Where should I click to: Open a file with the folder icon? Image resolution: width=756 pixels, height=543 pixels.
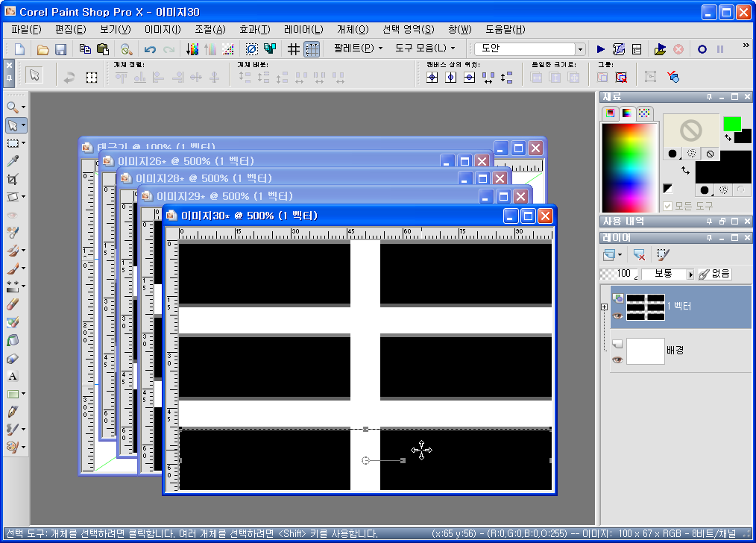tap(42, 49)
